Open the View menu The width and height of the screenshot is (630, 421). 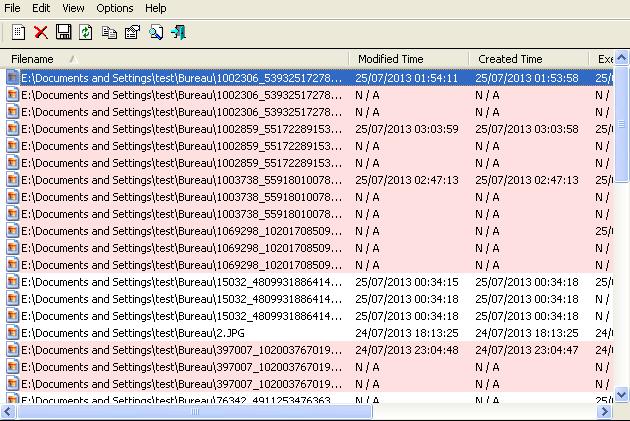click(73, 8)
